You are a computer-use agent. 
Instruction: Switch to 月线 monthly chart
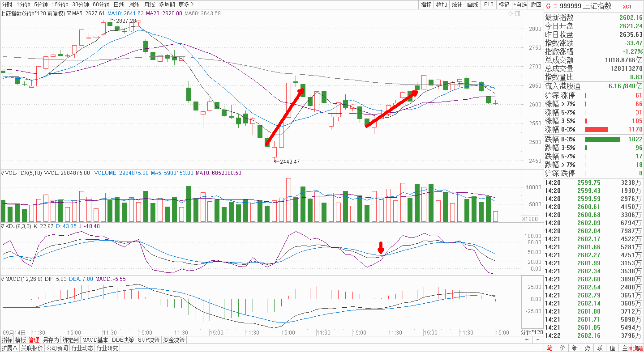pos(150,4)
